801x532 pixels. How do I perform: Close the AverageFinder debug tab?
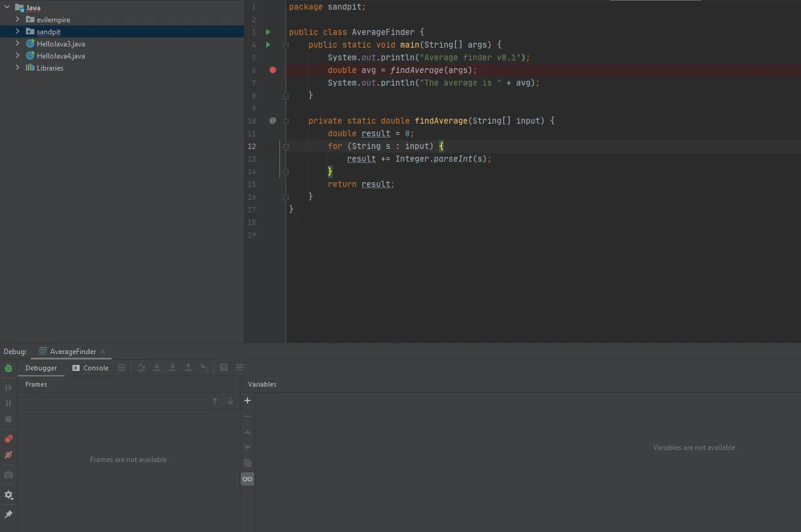point(103,352)
